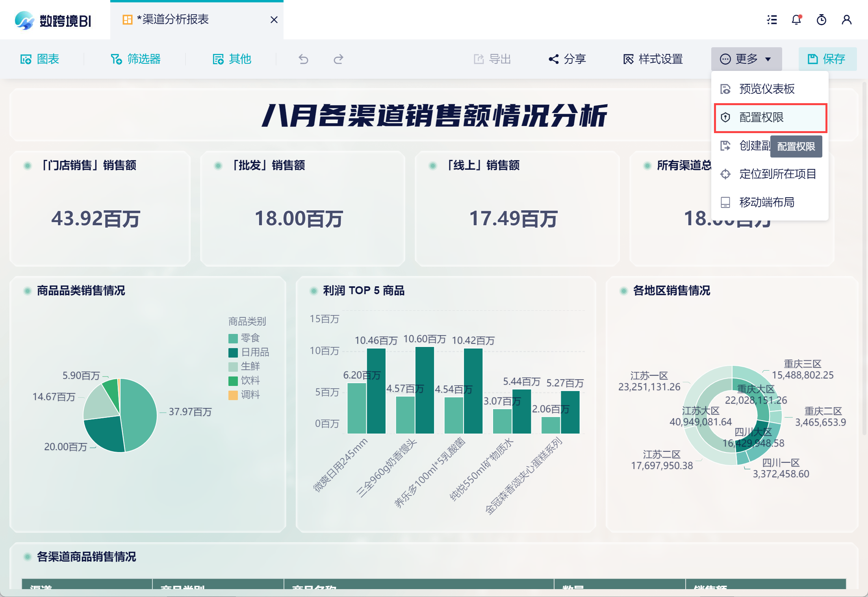The image size is (868, 597).
Task: Select 预览仪表板 from the menu
Action: (766, 89)
